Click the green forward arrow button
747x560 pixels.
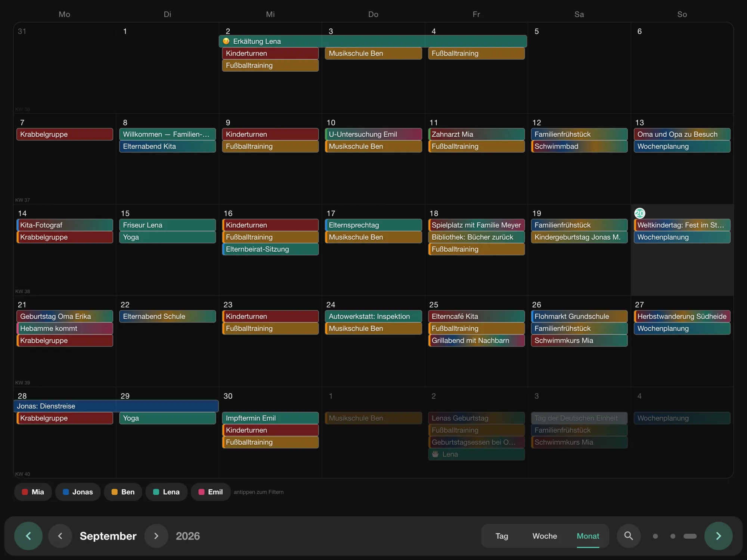[718, 536]
